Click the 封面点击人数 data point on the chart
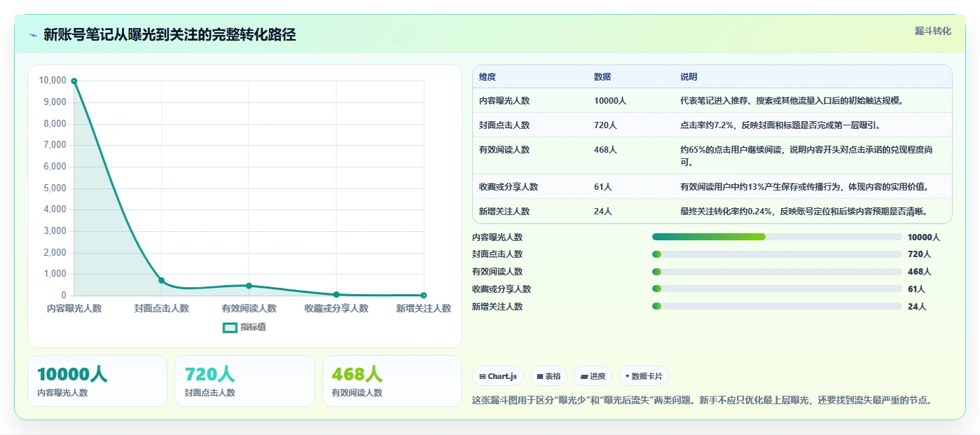Image resolution: width=980 pixels, height=435 pixels. point(161,280)
